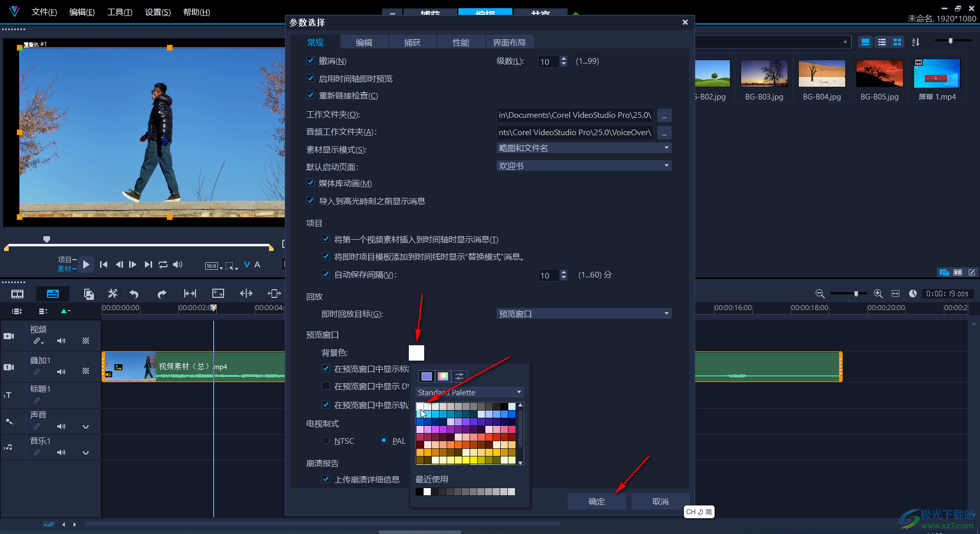The width and height of the screenshot is (980, 534).
Task: Toggle 启用时间轴即时预览 checkbox
Action: coord(310,78)
